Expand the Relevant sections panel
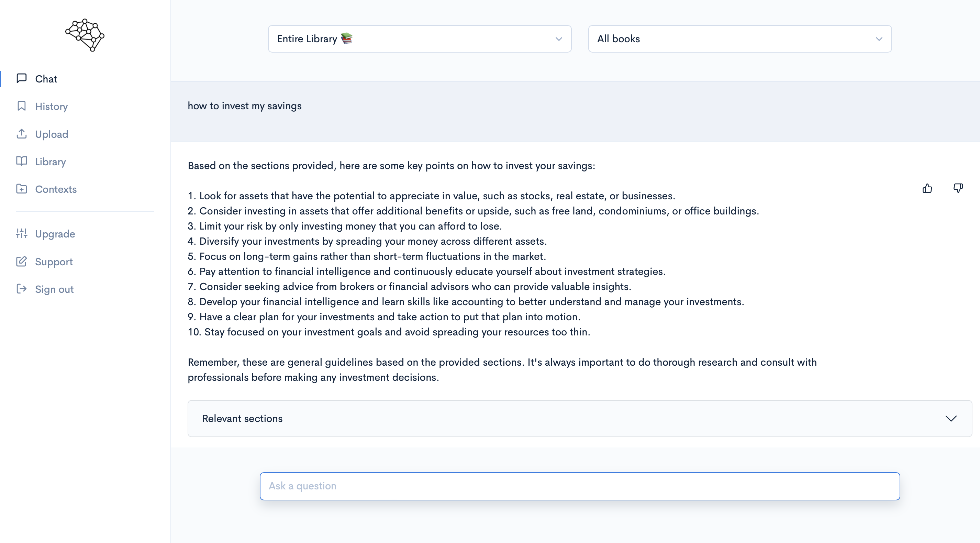 (x=580, y=419)
